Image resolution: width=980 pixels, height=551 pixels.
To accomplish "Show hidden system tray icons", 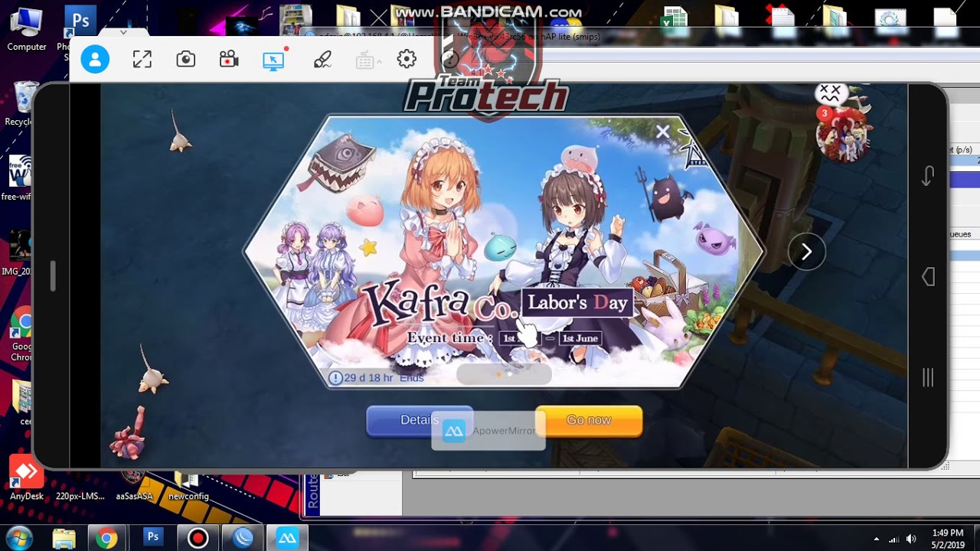I will click(876, 539).
